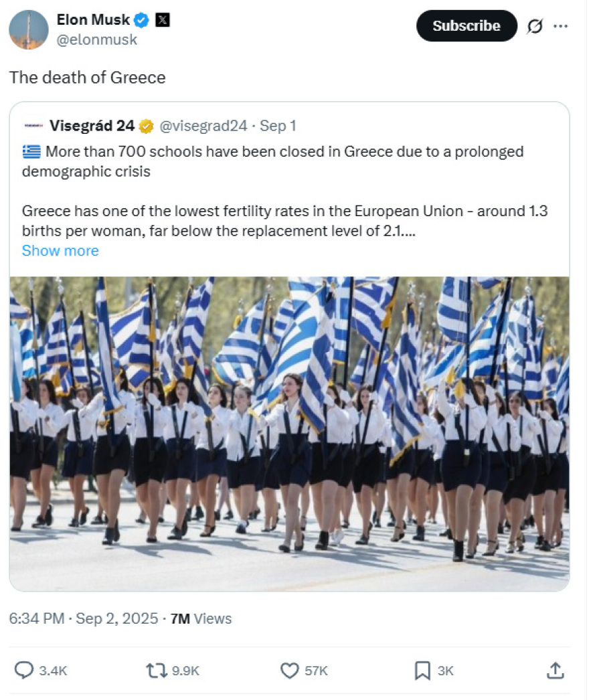Click the Grok slashed-circle icon
This screenshot has height=700, width=589.
[535, 26]
